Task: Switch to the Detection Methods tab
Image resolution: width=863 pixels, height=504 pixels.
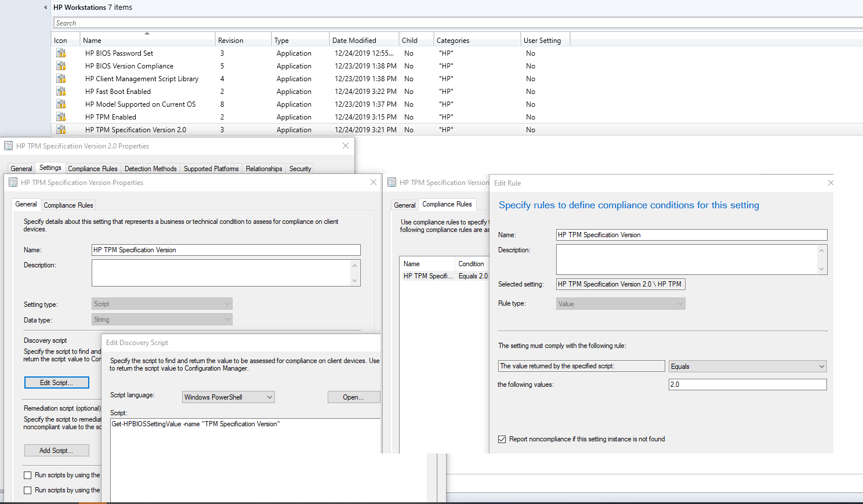Action: (x=151, y=169)
